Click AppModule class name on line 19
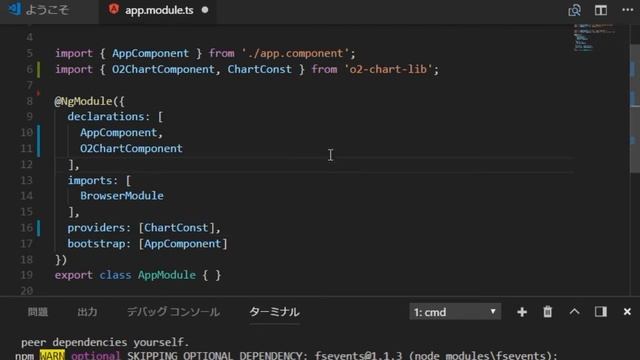The height and width of the screenshot is (360, 640). pyautogui.click(x=167, y=275)
